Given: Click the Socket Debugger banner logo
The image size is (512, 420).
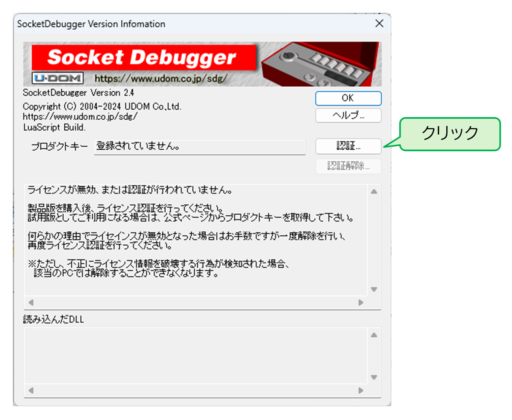Looking at the screenshot, I should (x=142, y=58).
